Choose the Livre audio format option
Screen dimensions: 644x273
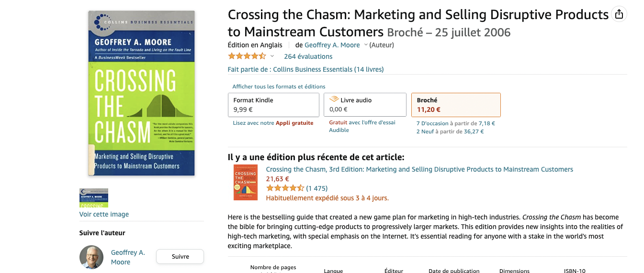tap(365, 105)
